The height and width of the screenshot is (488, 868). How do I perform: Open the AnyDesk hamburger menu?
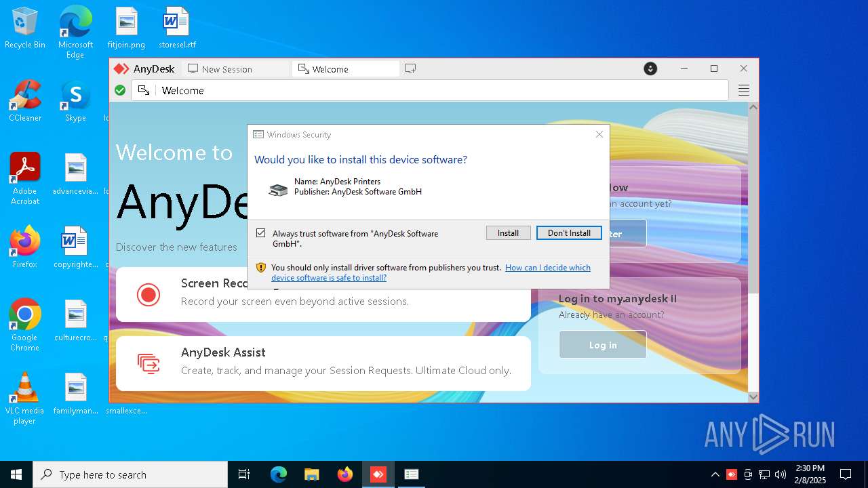click(744, 90)
